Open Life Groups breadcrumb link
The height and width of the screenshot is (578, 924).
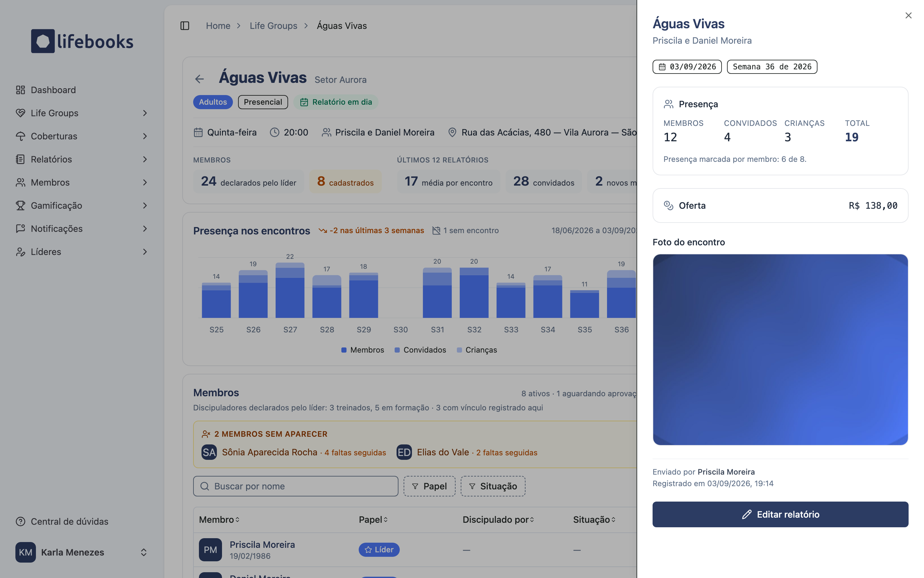click(x=273, y=26)
